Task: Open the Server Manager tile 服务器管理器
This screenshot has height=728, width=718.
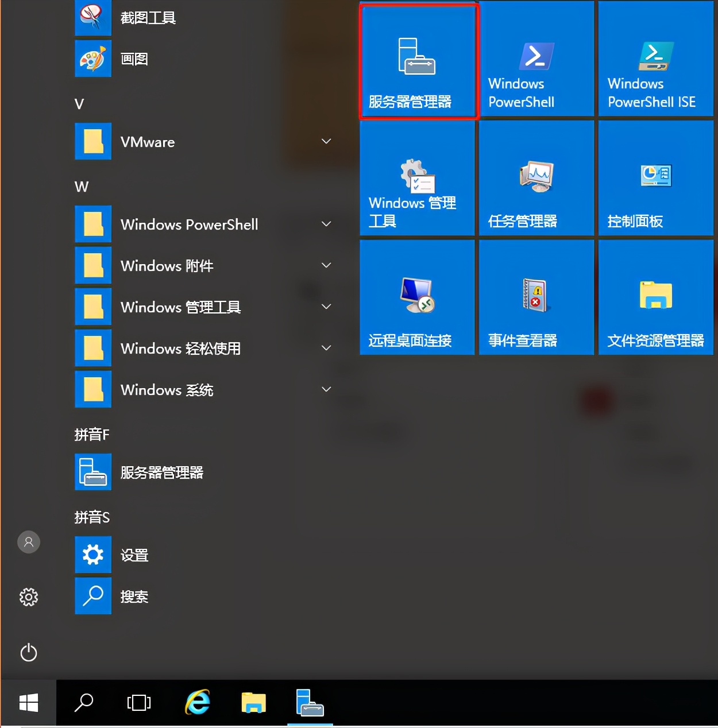Action: (418, 59)
